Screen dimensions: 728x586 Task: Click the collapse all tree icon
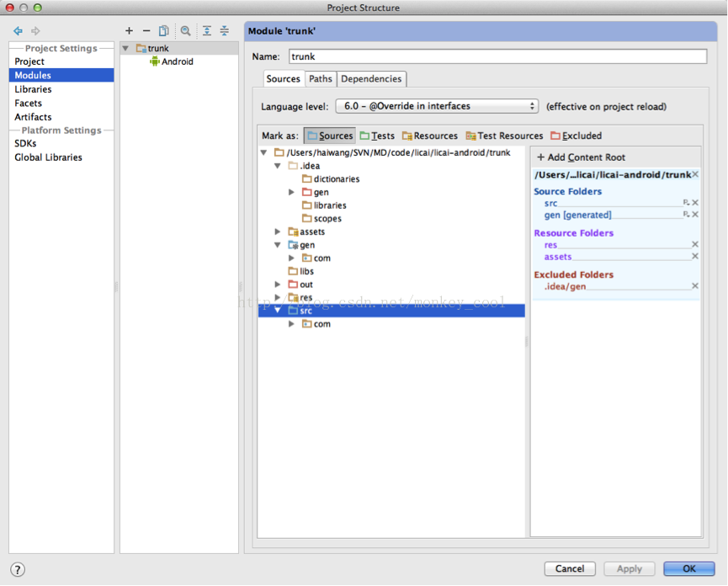point(225,31)
